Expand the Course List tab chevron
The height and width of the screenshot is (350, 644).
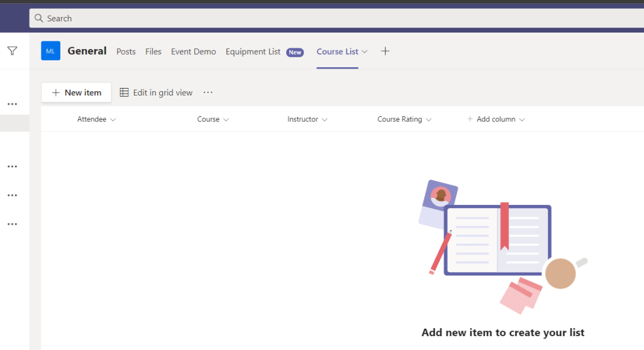[365, 52]
